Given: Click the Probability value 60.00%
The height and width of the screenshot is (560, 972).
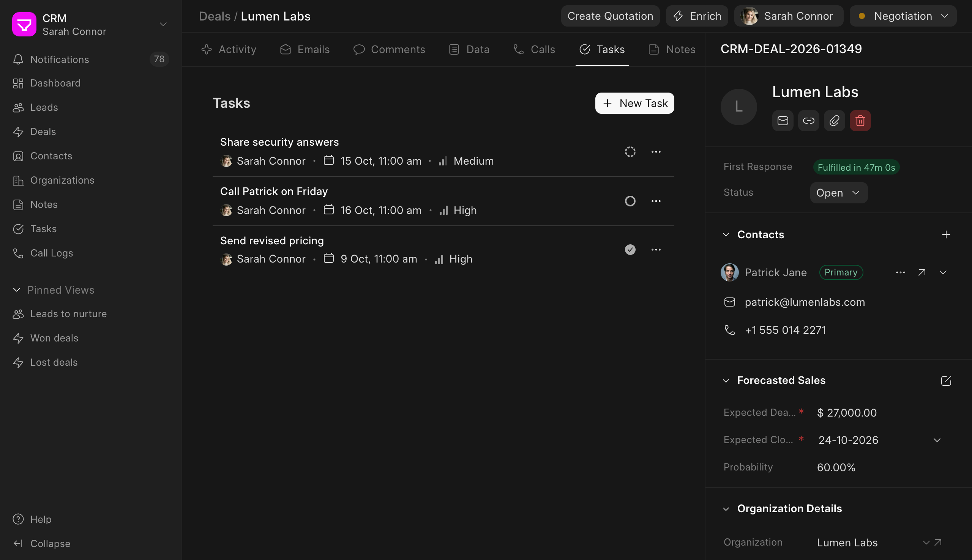Looking at the screenshot, I should [836, 467].
